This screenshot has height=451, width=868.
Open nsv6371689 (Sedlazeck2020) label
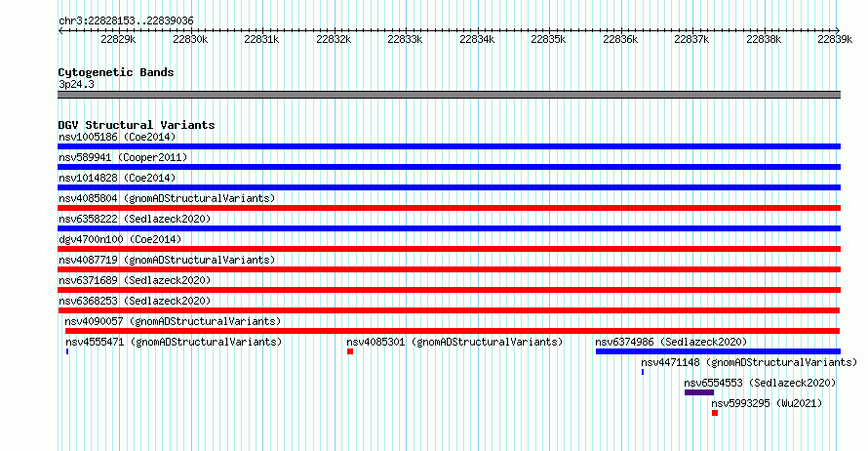click(135, 280)
